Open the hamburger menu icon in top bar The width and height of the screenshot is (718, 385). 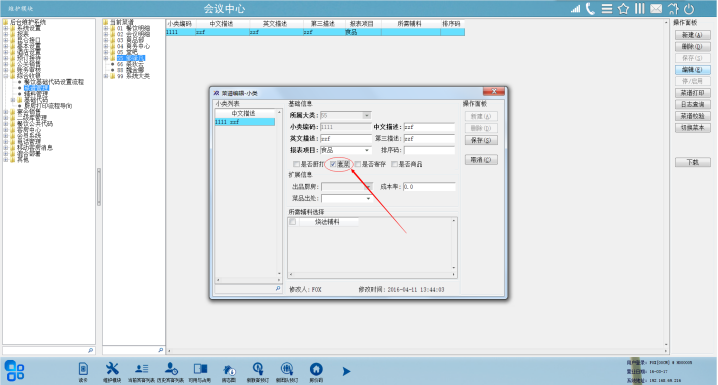pyautogui.click(x=607, y=9)
